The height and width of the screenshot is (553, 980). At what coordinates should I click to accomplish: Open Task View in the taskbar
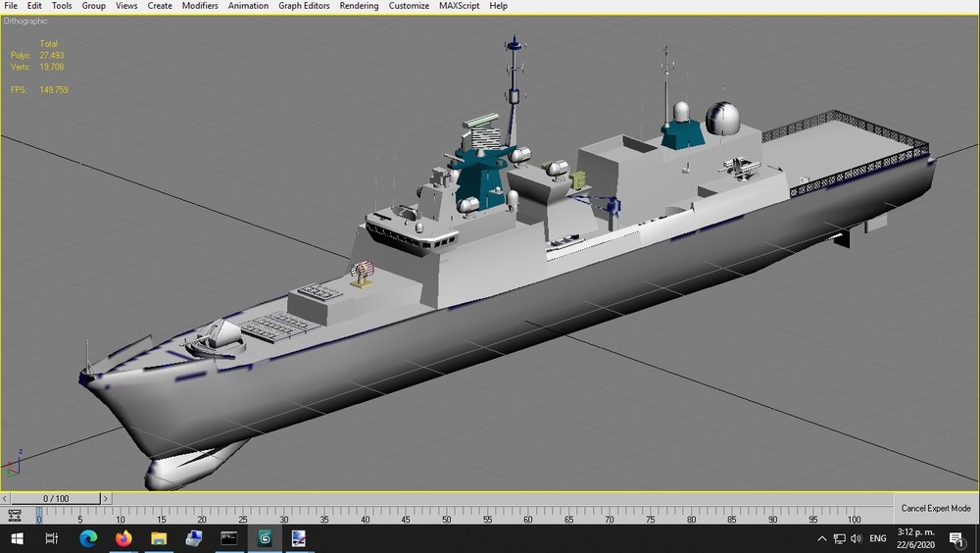click(52, 538)
